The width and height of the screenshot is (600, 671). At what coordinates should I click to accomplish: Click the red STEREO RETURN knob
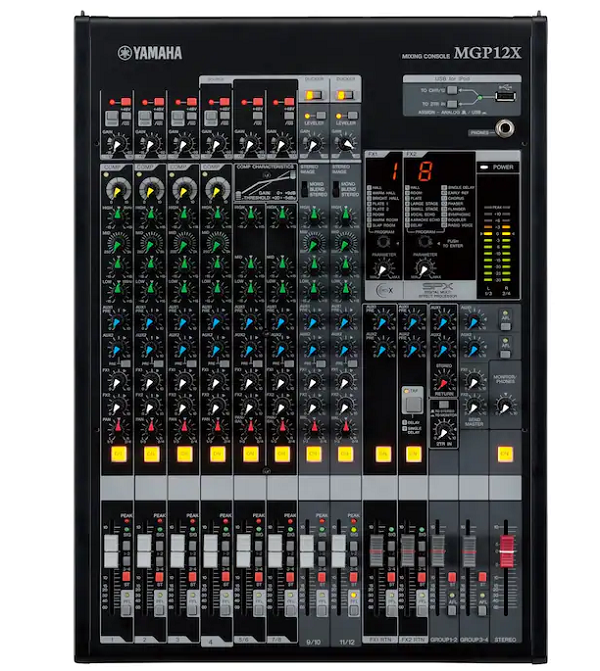click(x=443, y=381)
